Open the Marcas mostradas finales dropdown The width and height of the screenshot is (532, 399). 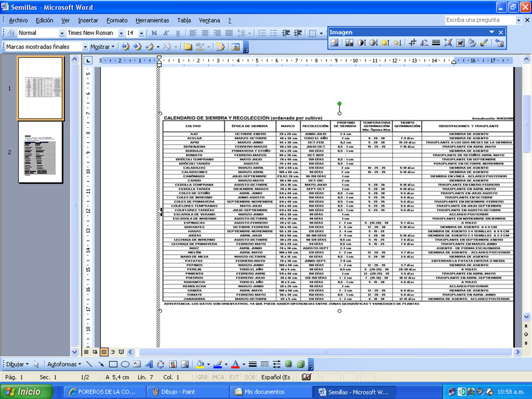point(85,47)
